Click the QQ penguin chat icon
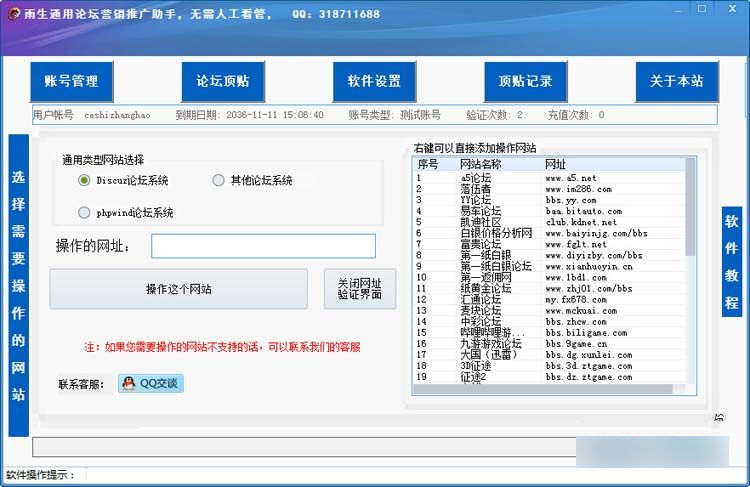 [129, 383]
